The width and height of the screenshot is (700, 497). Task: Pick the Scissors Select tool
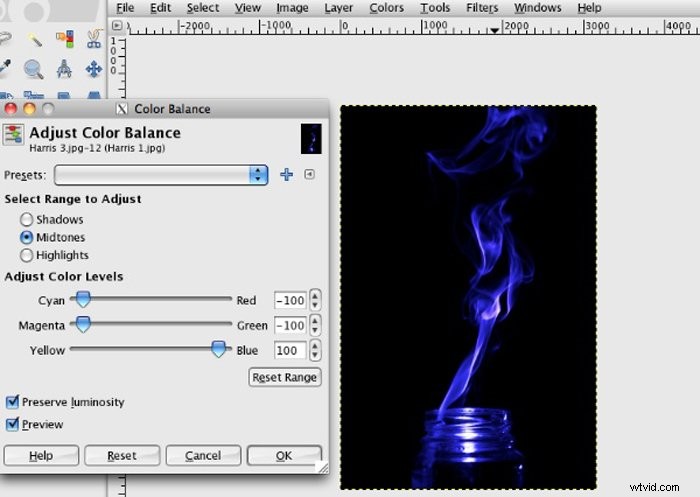coord(93,39)
